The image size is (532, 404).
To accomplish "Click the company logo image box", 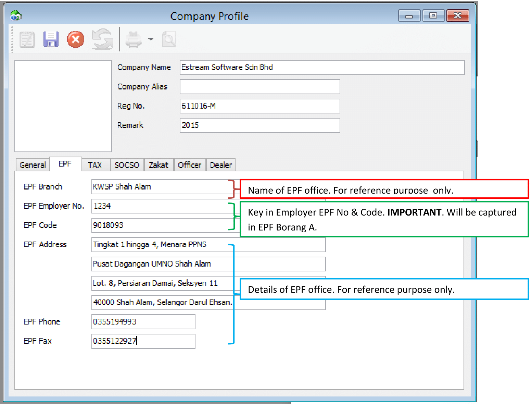I will 63,106.
